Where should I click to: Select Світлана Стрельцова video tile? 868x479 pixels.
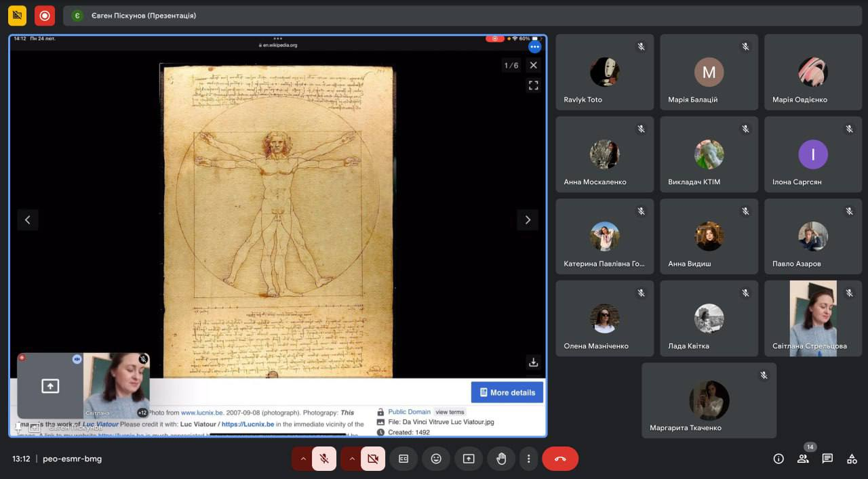point(813,318)
